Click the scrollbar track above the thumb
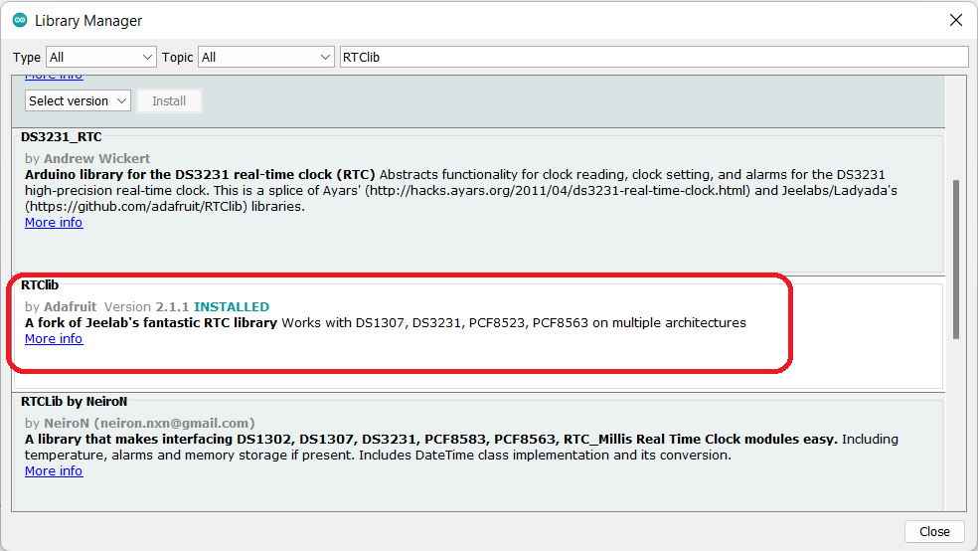 click(x=955, y=127)
